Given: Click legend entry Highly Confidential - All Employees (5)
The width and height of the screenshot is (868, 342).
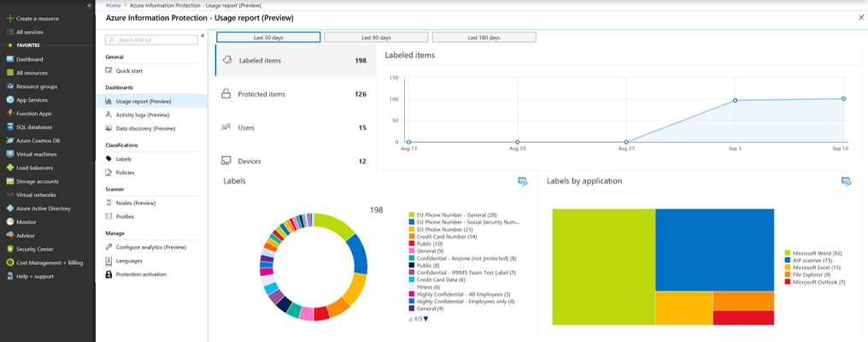Looking at the screenshot, I should click(x=460, y=294).
